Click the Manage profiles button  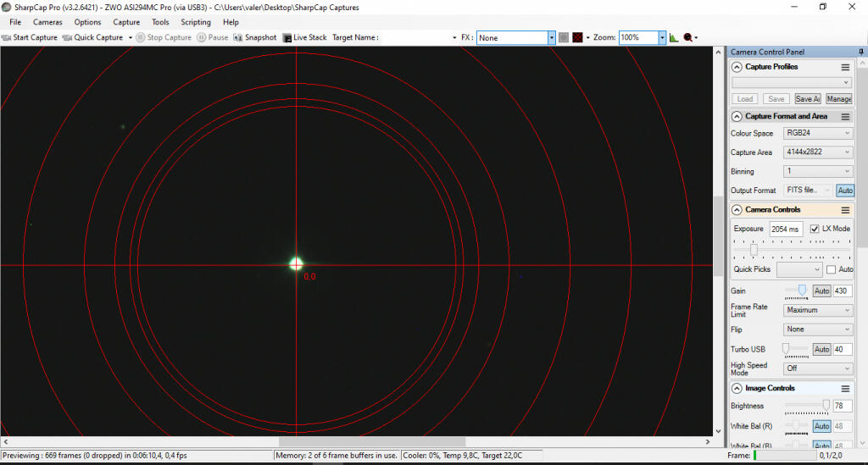coord(838,99)
